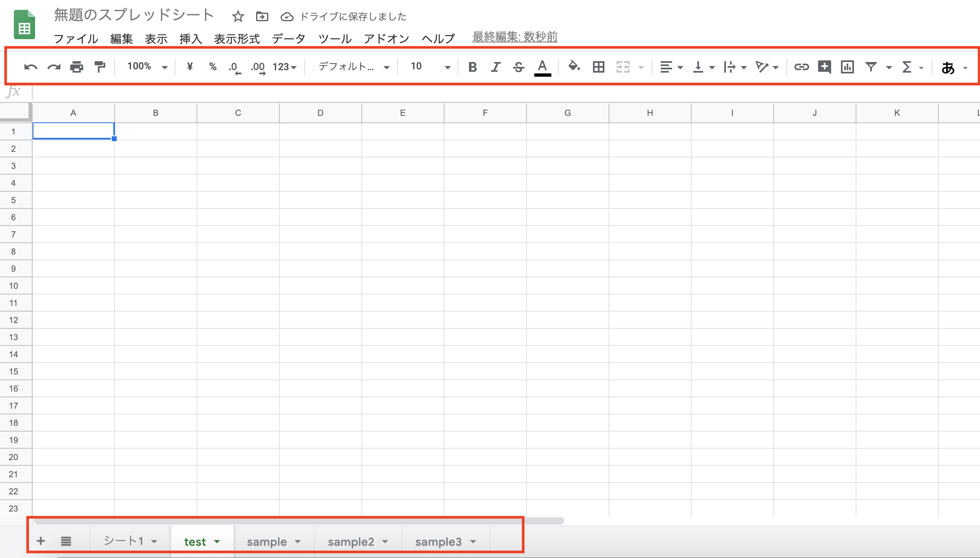Apply yen currency format

[x=190, y=66]
